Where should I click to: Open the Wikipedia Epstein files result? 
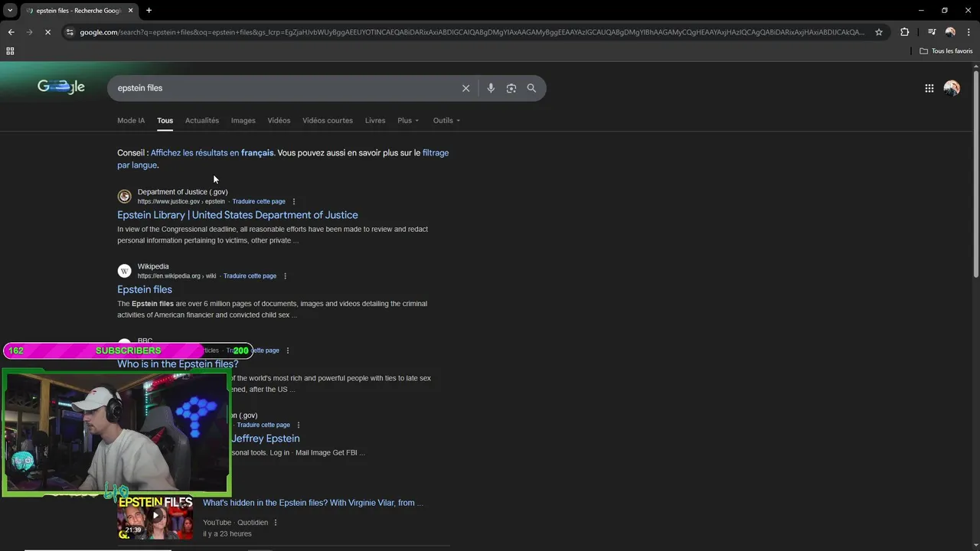pos(145,289)
